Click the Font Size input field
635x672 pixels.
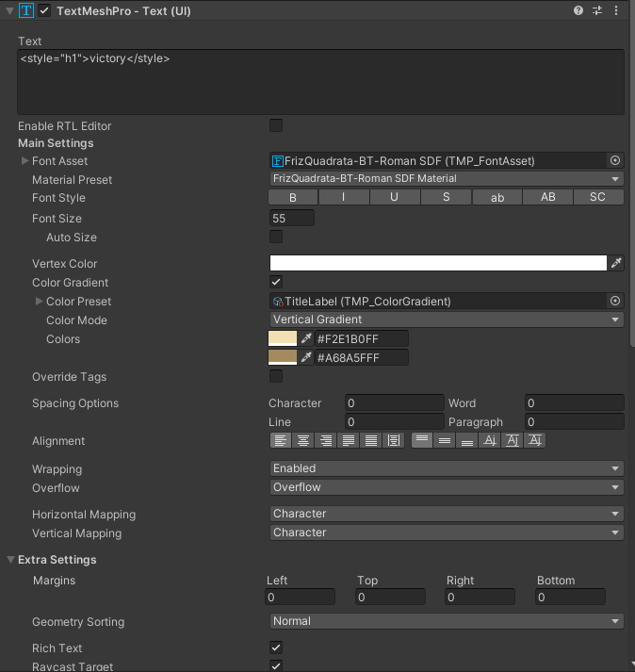[x=292, y=219]
